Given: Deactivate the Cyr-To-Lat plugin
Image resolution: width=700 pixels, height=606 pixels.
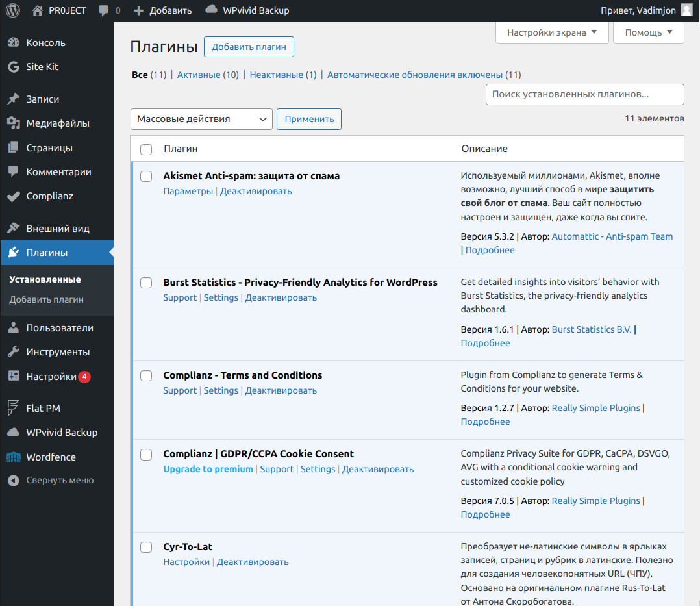Looking at the screenshot, I should coord(253,562).
